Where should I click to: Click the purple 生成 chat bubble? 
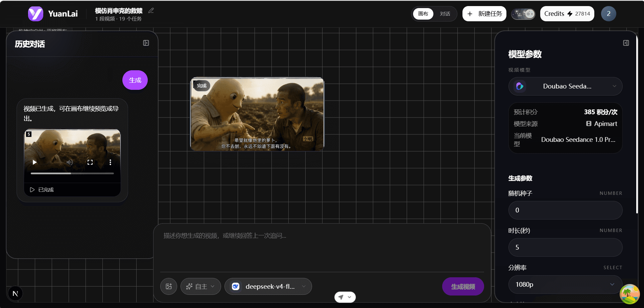(135, 80)
